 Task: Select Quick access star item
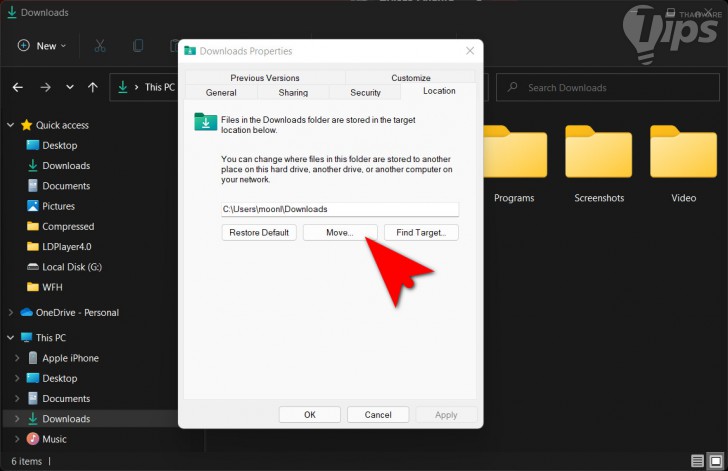[x=26, y=125]
